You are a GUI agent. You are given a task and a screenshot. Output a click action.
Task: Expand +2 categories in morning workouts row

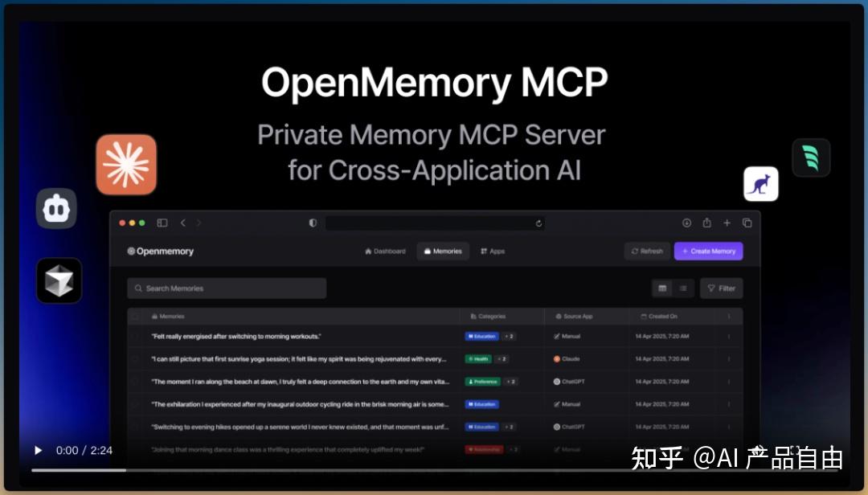click(510, 336)
